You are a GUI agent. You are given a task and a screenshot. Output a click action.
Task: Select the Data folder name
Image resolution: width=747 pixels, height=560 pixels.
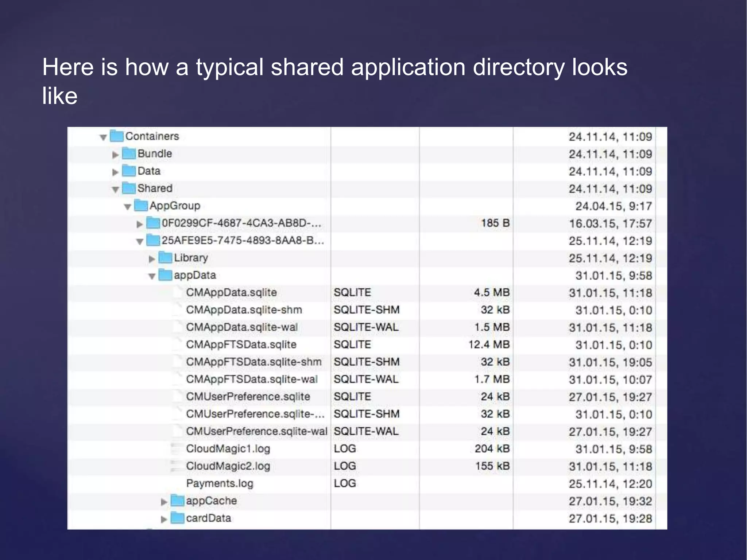tap(149, 171)
